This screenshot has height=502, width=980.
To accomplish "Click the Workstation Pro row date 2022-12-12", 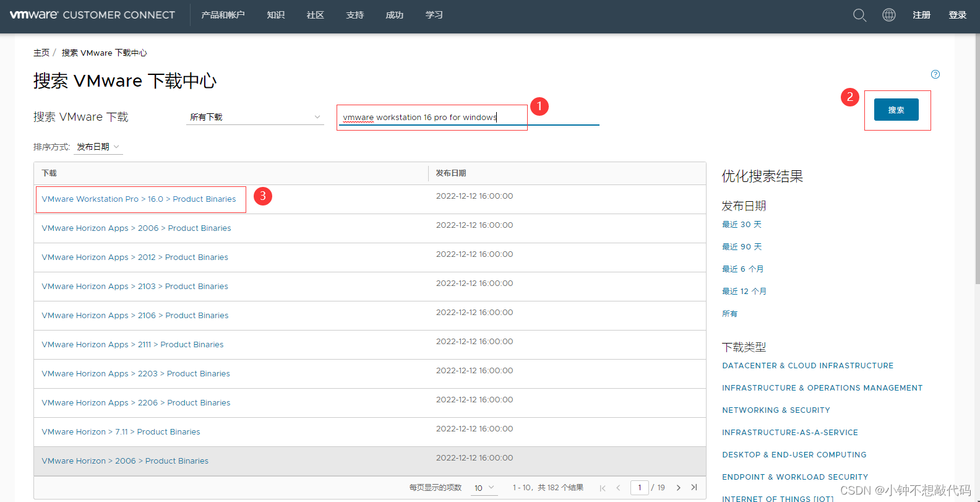I will point(475,196).
